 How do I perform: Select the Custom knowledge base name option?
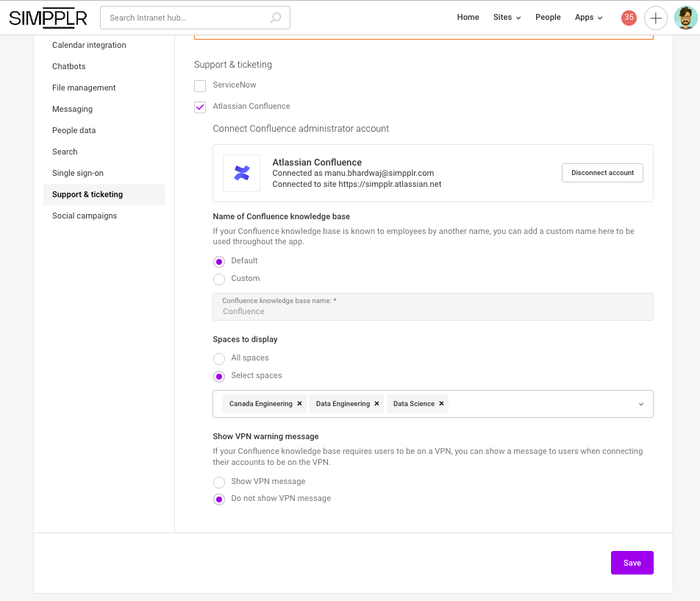pyautogui.click(x=219, y=278)
